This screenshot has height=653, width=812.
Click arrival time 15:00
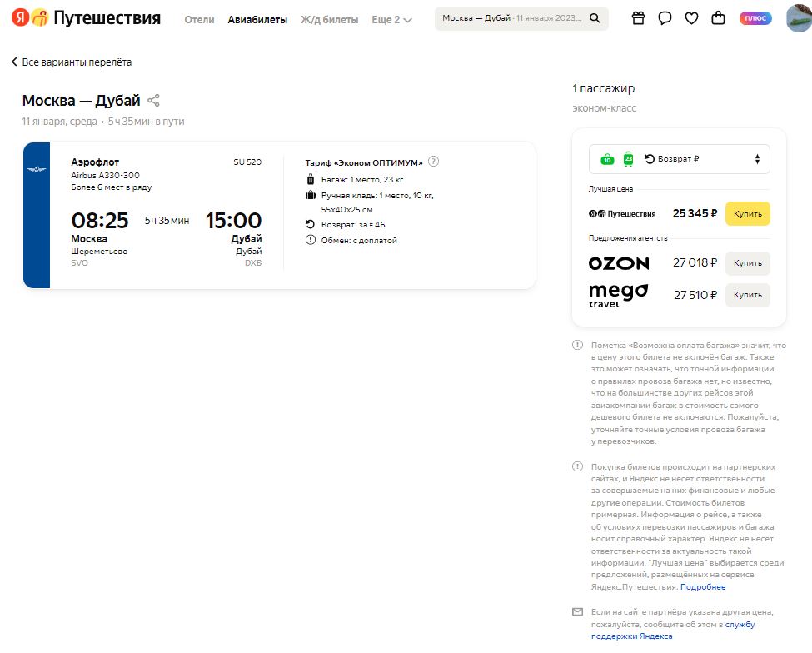pos(233,220)
